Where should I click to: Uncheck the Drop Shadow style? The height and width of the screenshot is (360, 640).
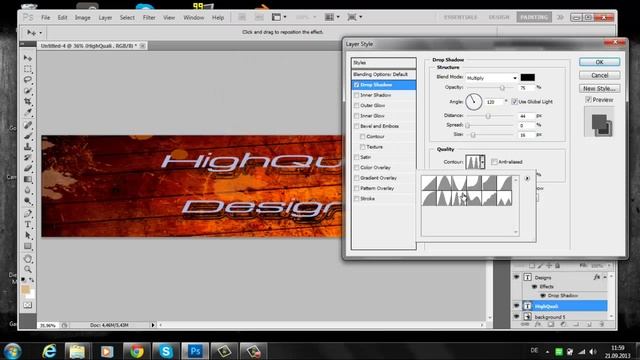coord(356,85)
